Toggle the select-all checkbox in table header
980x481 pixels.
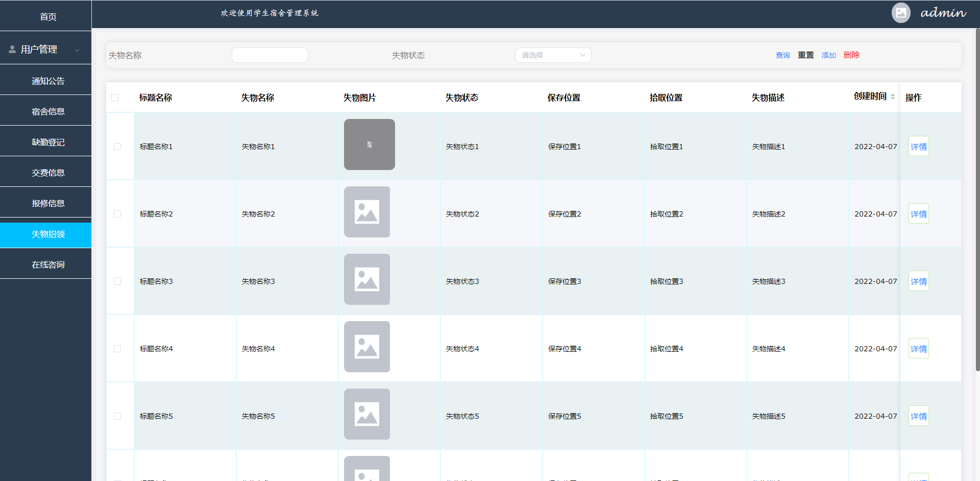tap(115, 98)
